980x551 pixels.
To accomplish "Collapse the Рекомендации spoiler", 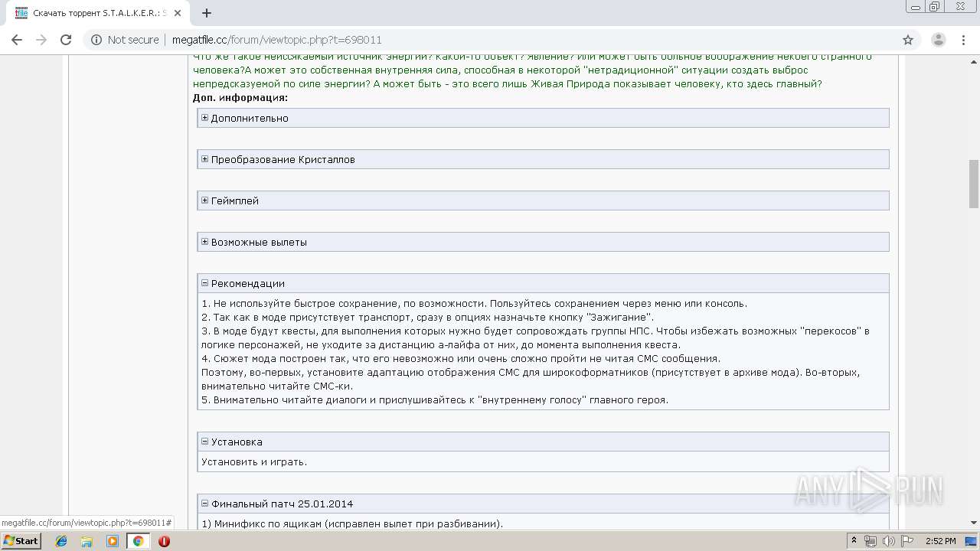I will pos(543,283).
